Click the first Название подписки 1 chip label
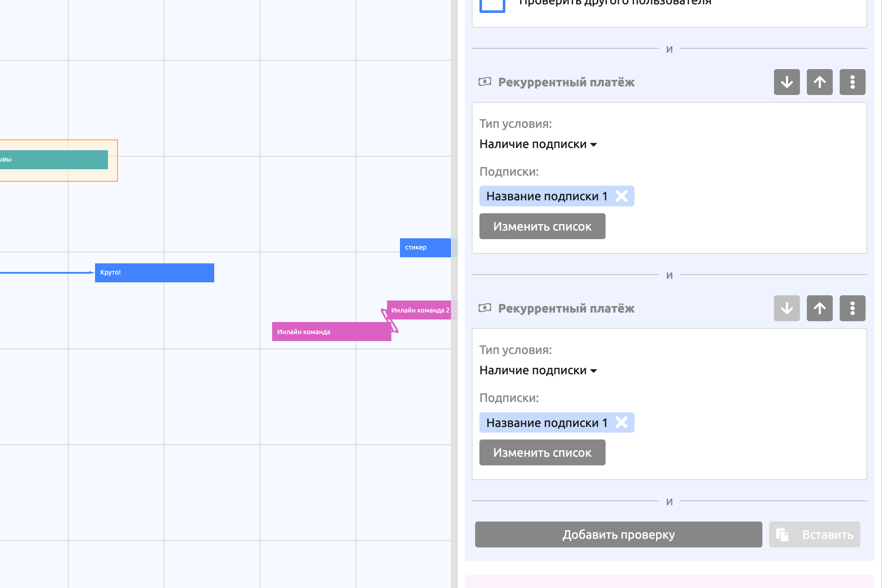This screenshot has width=882, height=588. [547, 196]
